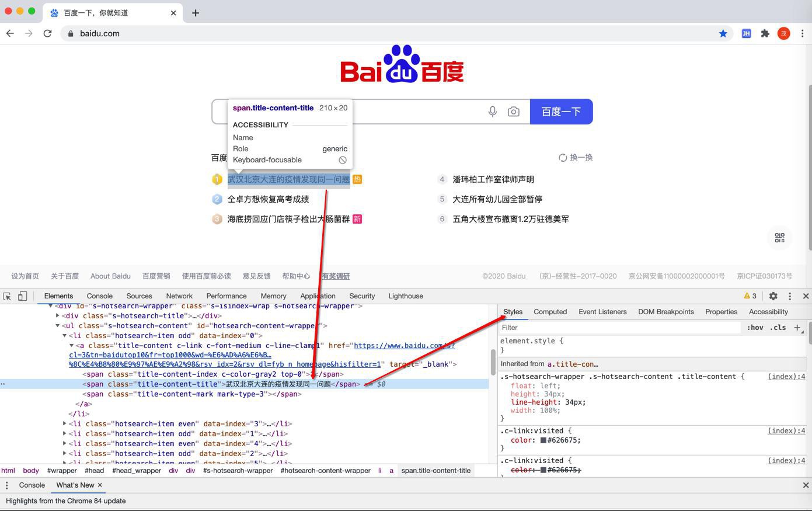Add new style rule plus icon
The width and height of the screenshot is (812, 511).
797,328
